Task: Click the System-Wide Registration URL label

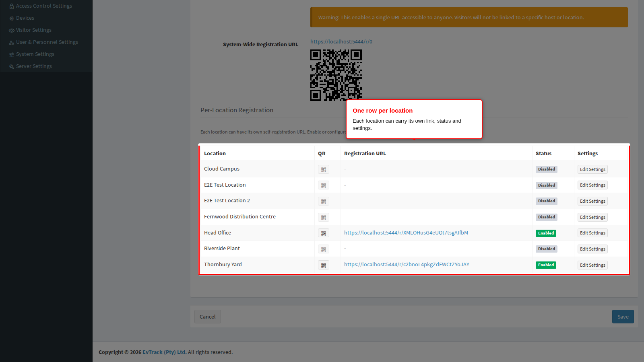Action: coord(261,45)
